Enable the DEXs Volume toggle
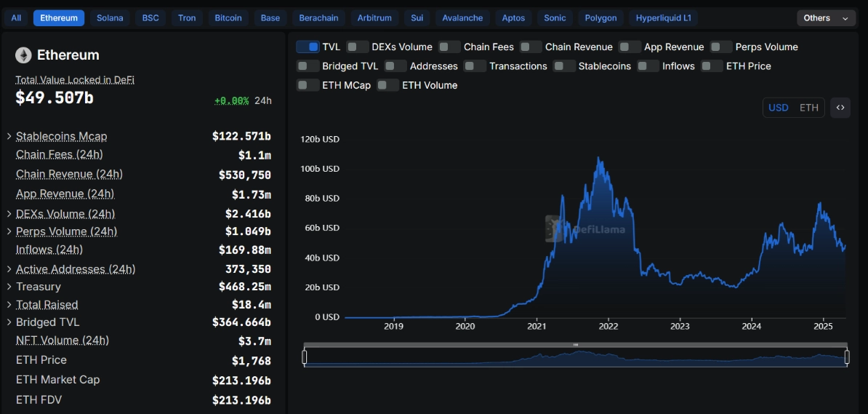The height and width of the screenshot is (414, 868). 358,47
